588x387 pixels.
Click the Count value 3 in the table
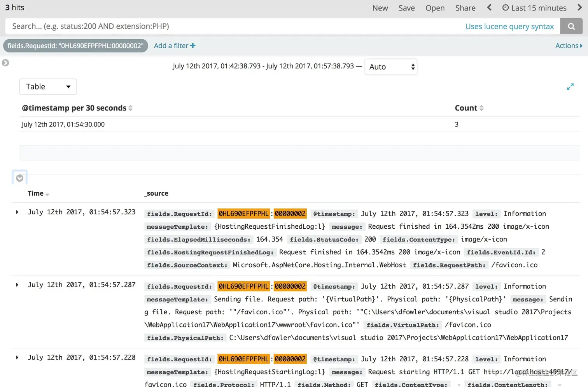click(x=457, y=124)
